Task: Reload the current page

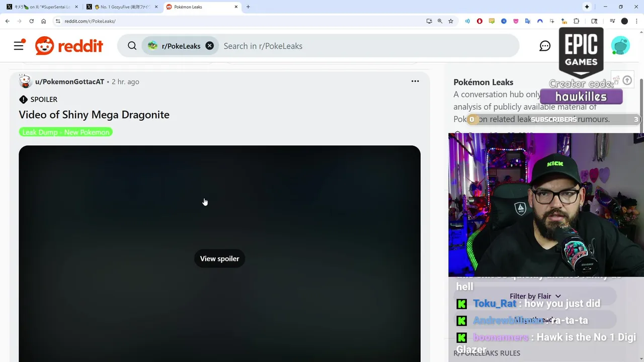Action: click(31, 21)
